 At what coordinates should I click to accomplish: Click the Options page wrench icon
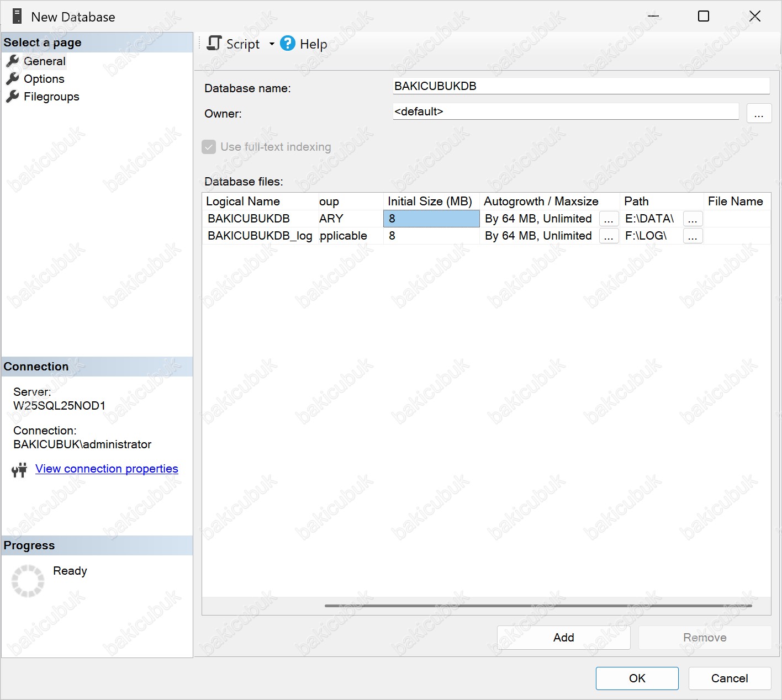[x=13, y=79]
